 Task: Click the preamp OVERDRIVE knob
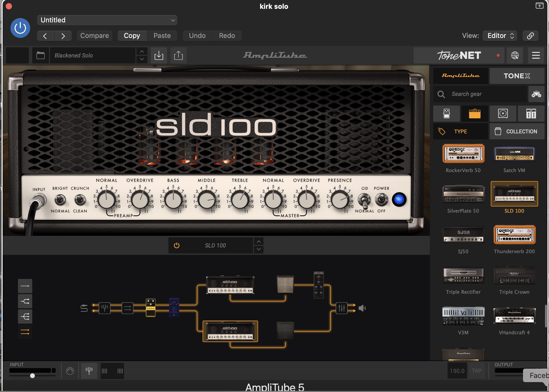coord(140,200)
